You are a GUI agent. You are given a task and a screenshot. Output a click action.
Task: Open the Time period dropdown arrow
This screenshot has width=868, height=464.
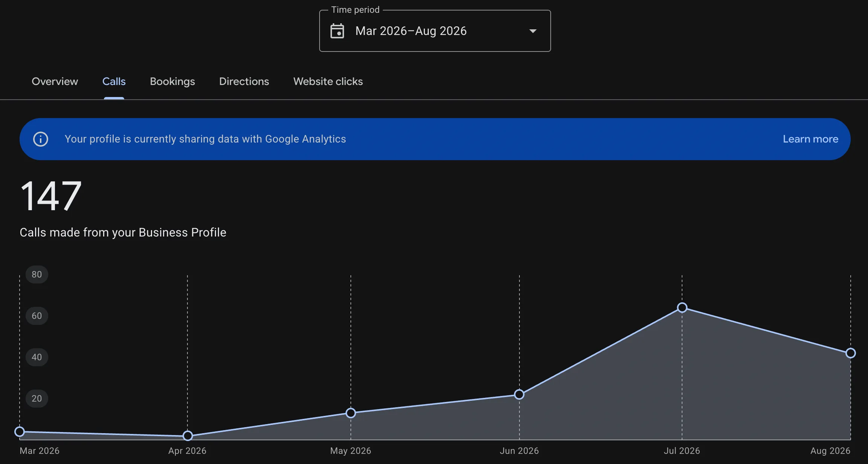click(533, 31)
